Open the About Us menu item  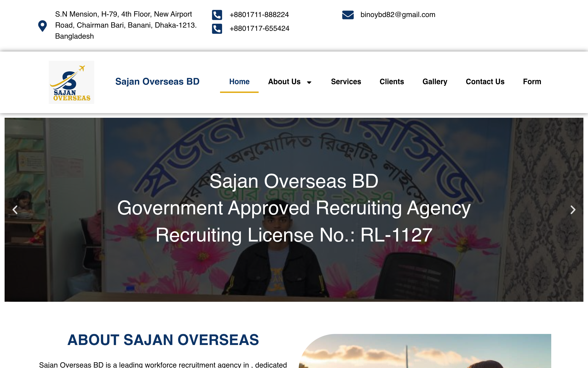[x=284, y=81]
